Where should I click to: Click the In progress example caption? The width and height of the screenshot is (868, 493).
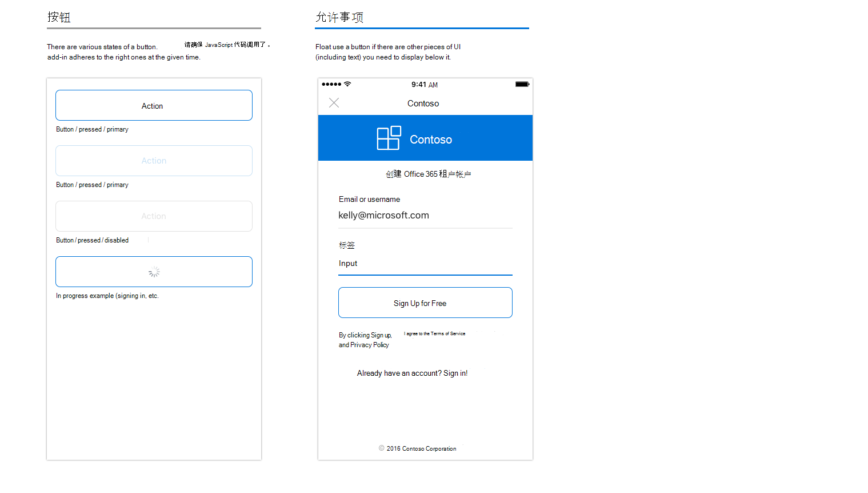pyautogui.click(x=107, y=296)
